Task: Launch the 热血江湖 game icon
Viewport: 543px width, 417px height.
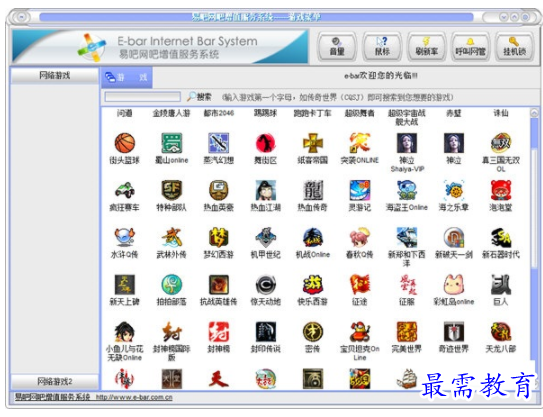Action: pyautogui.click(x=266, y=190)
